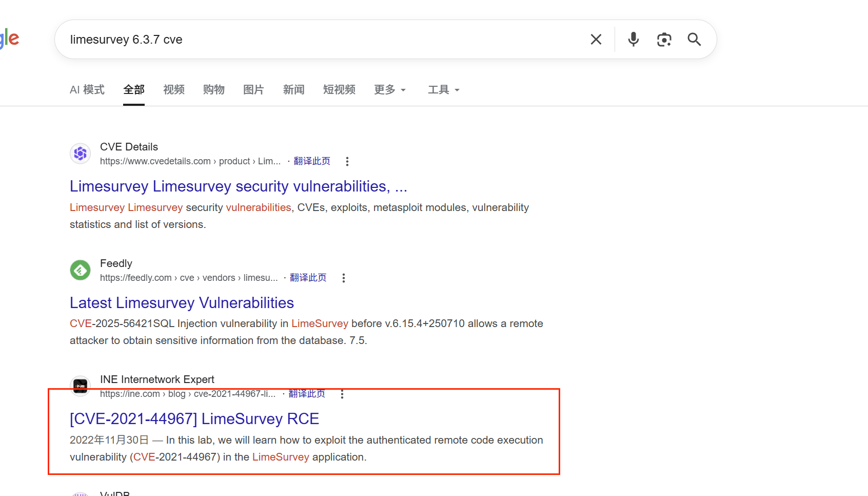
Task: Click the cvedetails.com URL breadcrumb
Action: point(190,161)
